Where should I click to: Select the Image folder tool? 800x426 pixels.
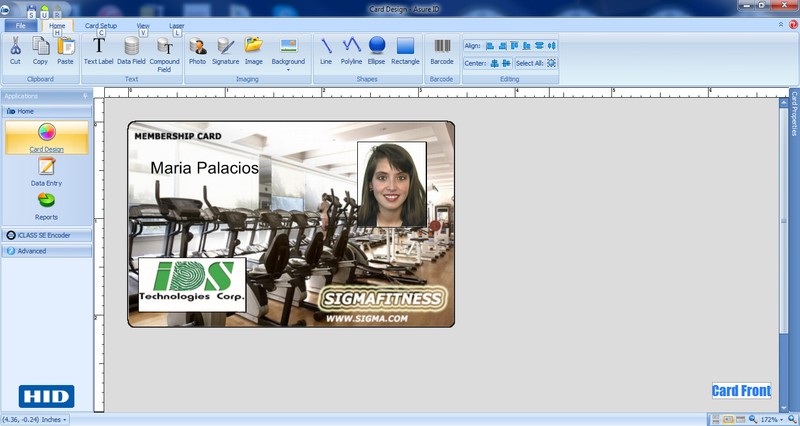254,51
